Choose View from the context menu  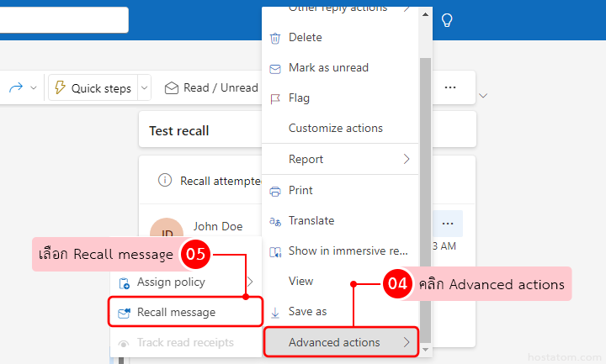[300, 282]
